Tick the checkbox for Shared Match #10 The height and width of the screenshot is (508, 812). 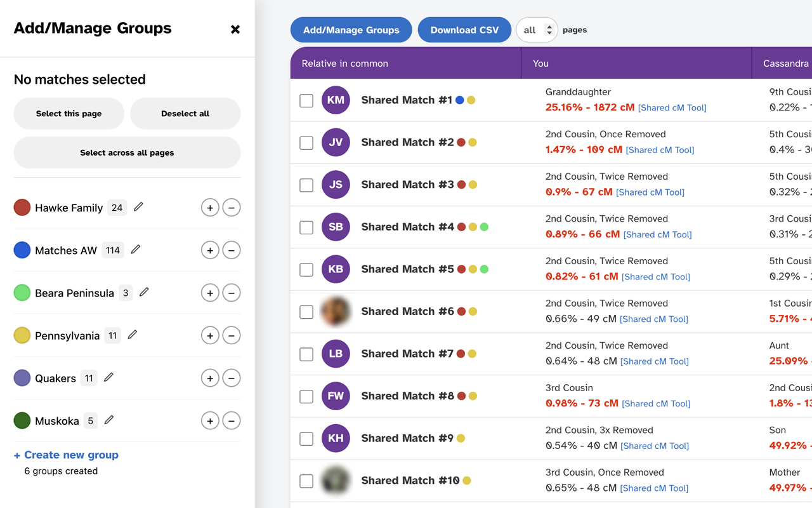306,481
